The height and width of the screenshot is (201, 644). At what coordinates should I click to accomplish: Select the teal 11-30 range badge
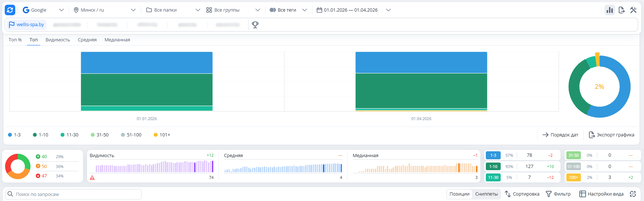point(493,177)
